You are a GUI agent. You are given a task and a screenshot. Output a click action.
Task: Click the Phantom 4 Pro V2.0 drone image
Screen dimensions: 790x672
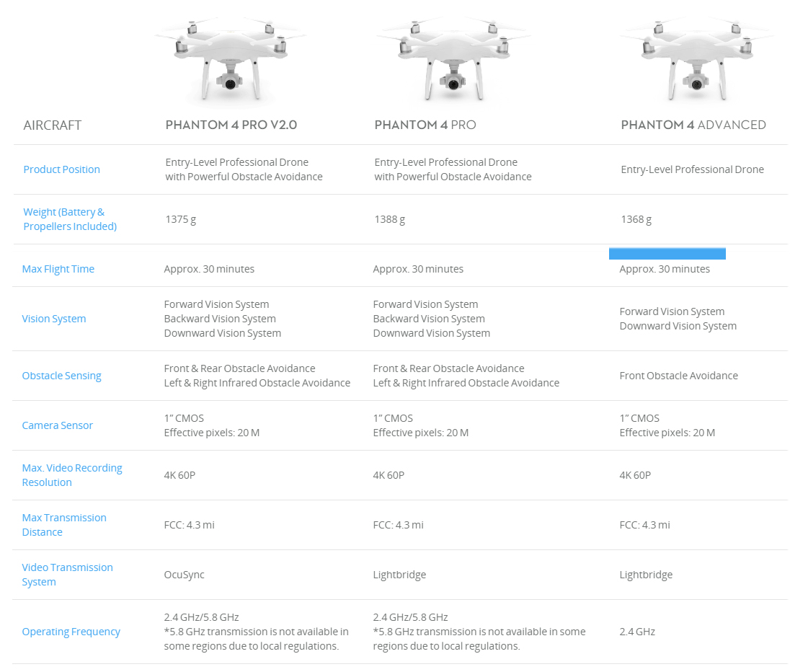point(231,60)
